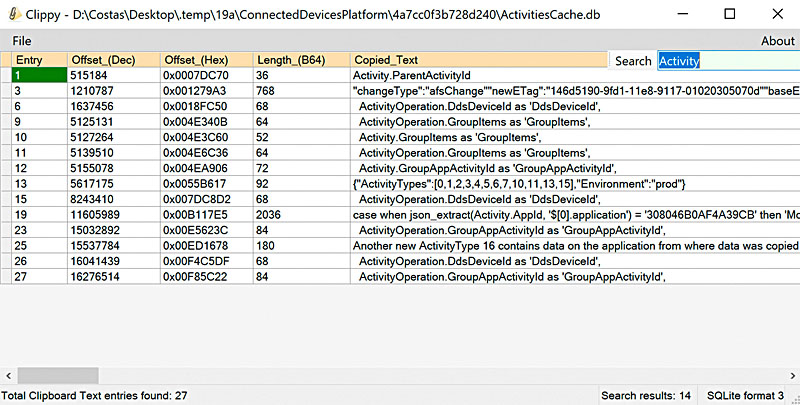Maximize the Clippy window
Image resolution: width=800 pixels, height=405 pixels.
tap(731, 16)
